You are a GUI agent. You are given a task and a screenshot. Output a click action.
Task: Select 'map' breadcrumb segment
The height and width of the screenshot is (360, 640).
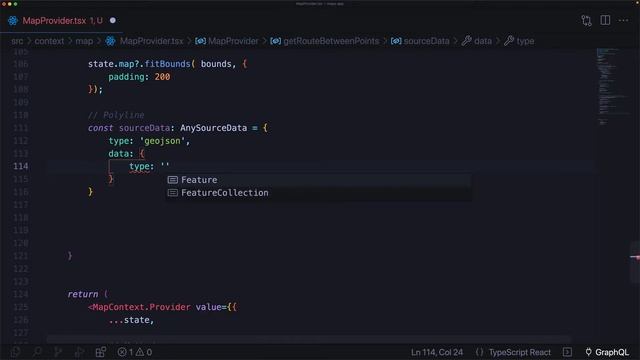coord(84,41)
